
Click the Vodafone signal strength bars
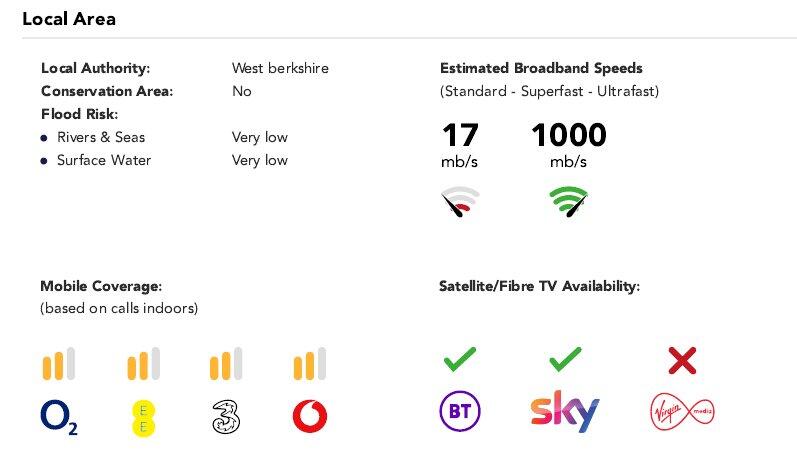click(x=310, y=365)
